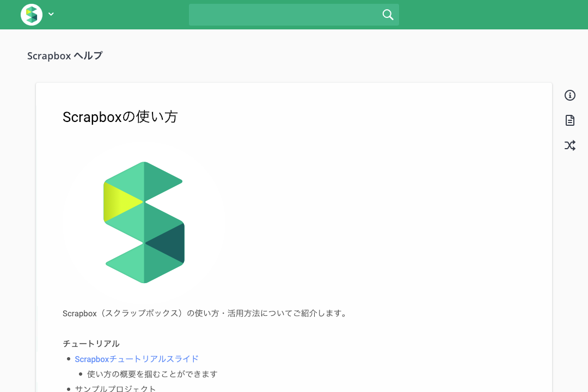Open Scrapboxチュートリアルスライド link

(137, 359)
